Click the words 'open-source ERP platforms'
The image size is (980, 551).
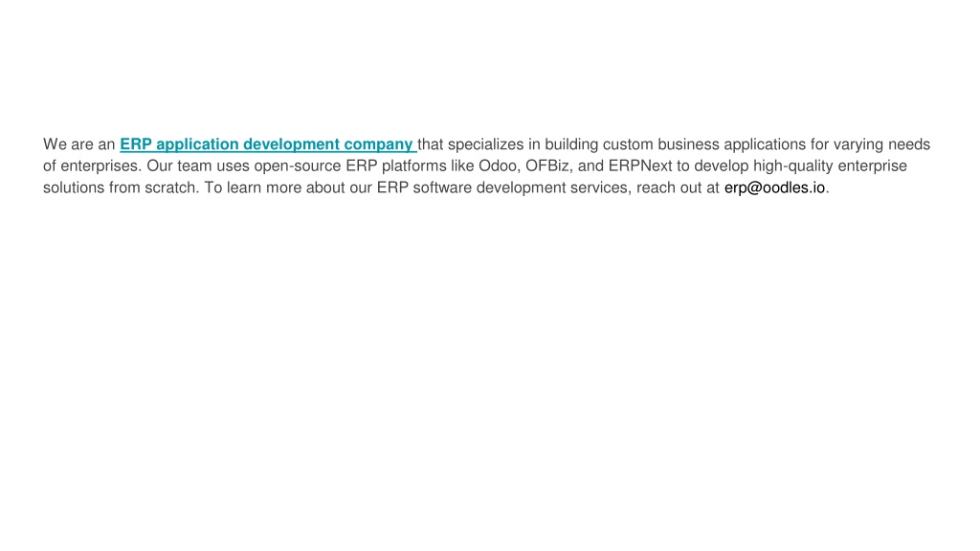click(350, 166)
